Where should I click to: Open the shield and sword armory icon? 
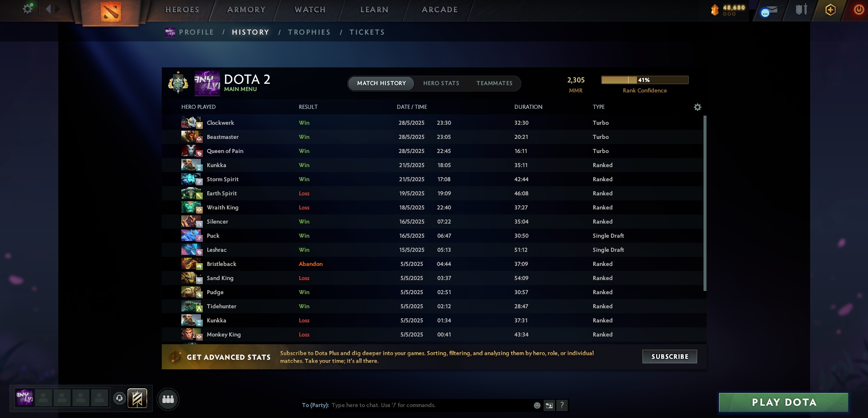801,10
